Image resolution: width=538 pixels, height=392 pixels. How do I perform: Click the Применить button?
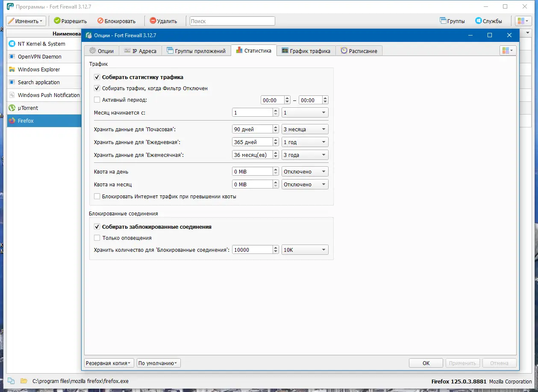(x=463, y=363)
